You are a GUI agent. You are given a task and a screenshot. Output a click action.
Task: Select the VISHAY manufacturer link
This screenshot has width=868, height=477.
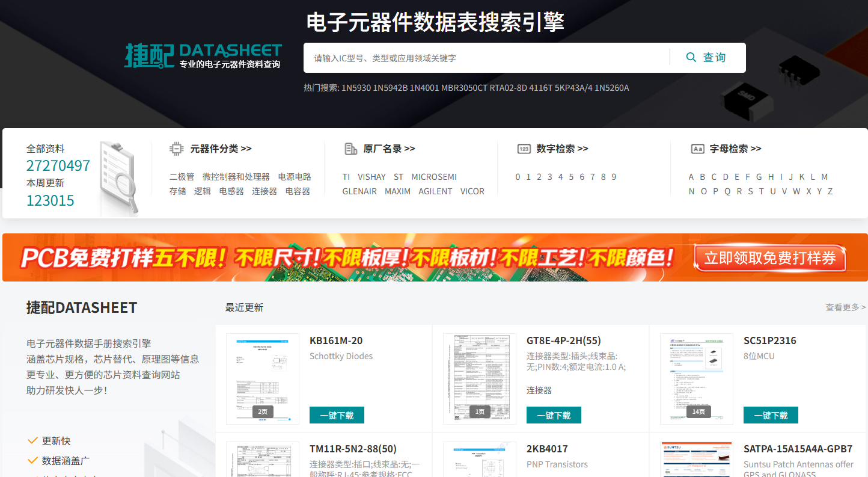371,177
